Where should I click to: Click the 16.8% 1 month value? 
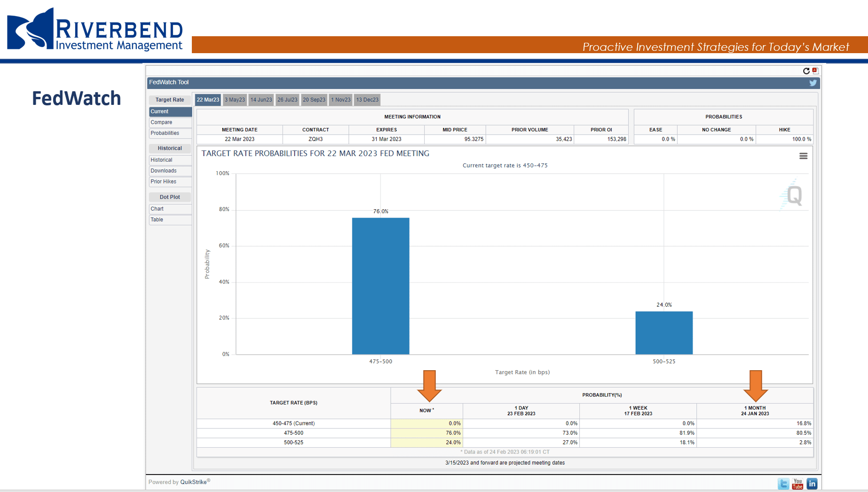(x=804, y=423)
